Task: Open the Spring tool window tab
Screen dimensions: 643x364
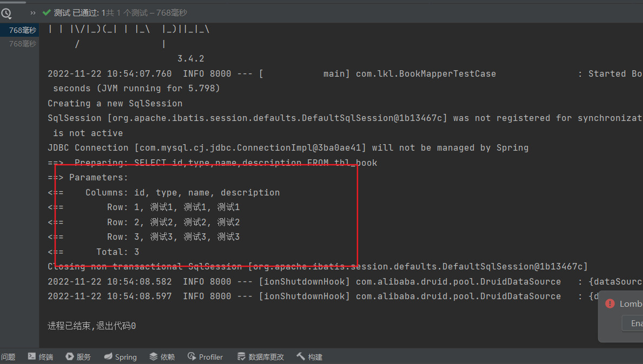Action: (x=120, y=357)
